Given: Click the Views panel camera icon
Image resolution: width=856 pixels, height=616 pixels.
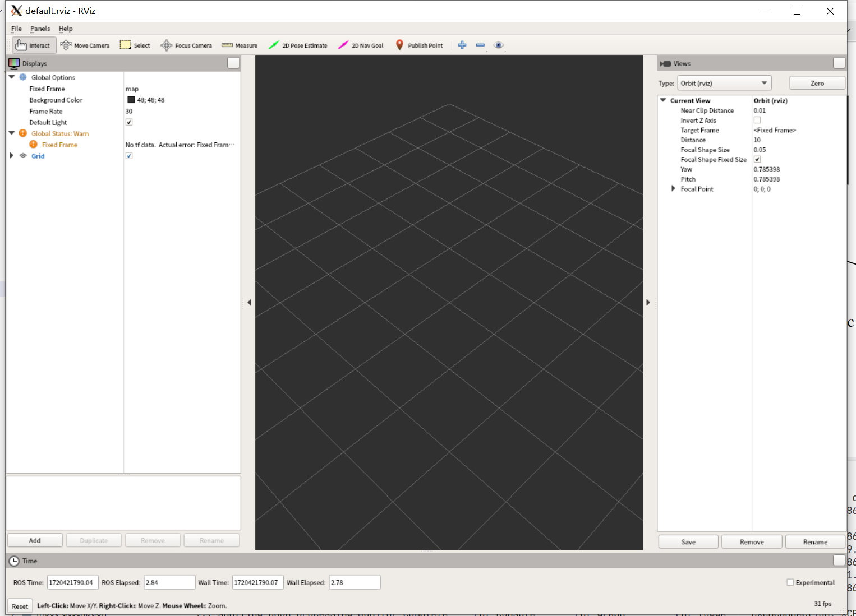Looking at the screenshot, I should [665, 64].
